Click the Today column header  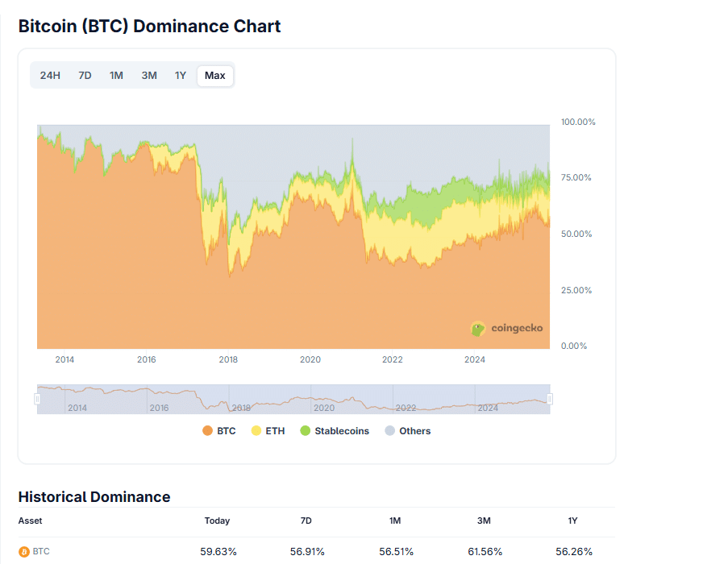[218, 521]
